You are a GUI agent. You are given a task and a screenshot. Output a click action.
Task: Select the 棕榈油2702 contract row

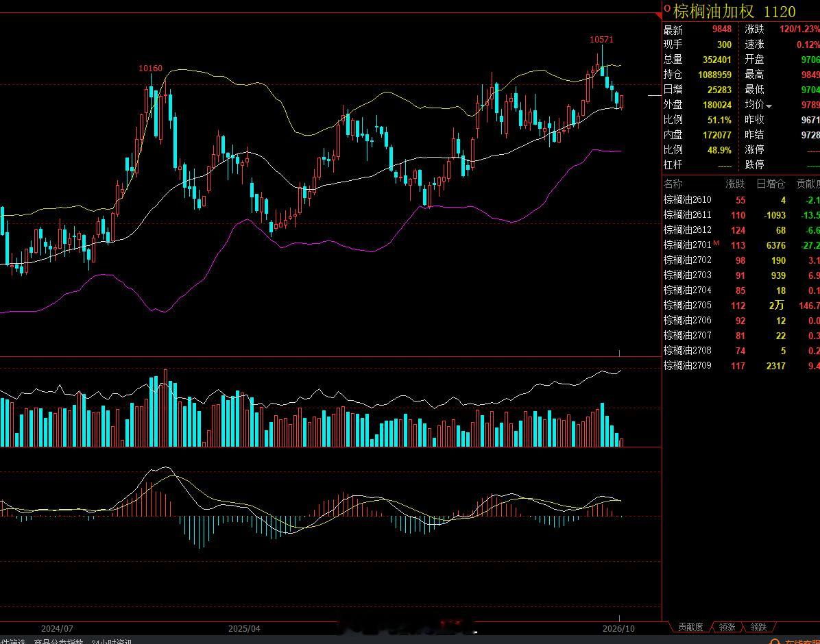click(x=741, y=260)
